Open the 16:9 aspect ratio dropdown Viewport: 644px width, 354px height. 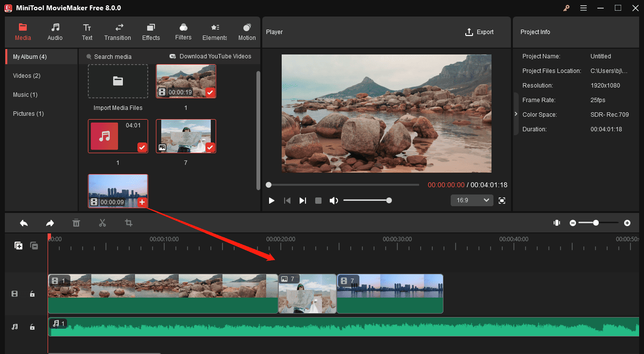point(472,200)
